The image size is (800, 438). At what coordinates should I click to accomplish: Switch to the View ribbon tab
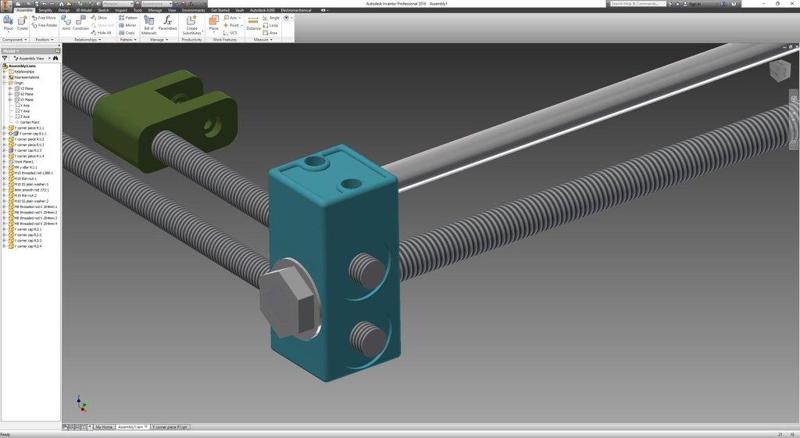[x=171, y=10]
